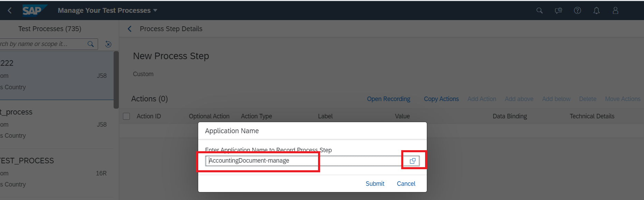The image size is (644, 200).
Task: Open the shell search icon
Action: 539,10
